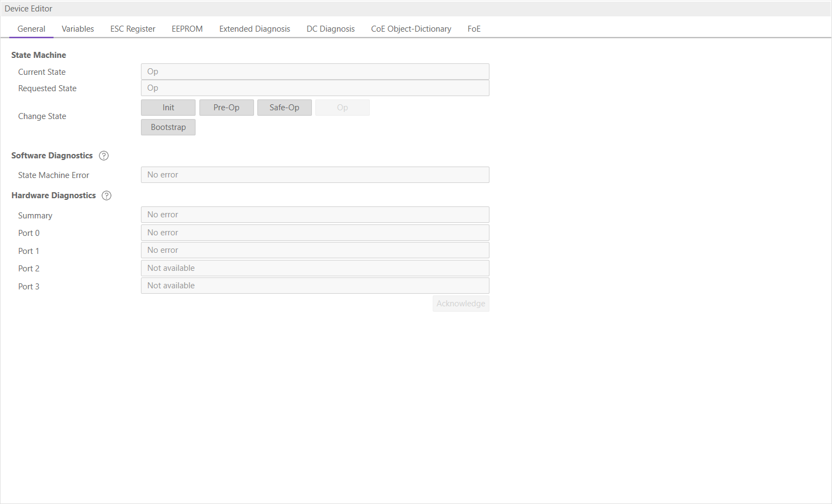Go to the Extended Diagnosis tab
832x504 pixels.
(x=255, y=29)
